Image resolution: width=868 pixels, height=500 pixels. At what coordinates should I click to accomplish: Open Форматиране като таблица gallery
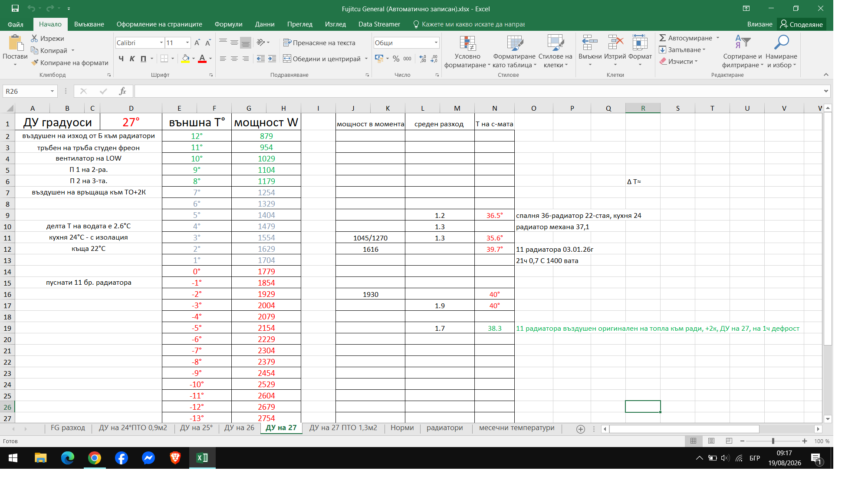point(514,52)
